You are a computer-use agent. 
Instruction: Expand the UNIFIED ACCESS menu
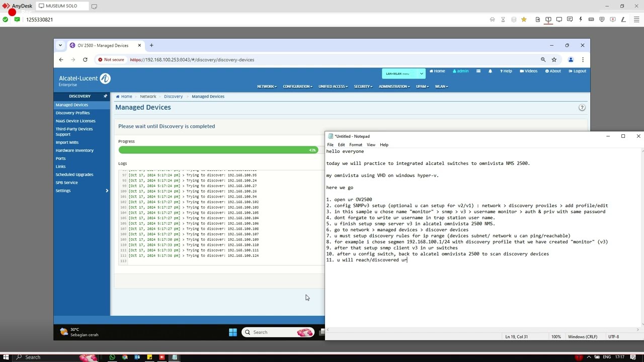click(x=333, y=86)
